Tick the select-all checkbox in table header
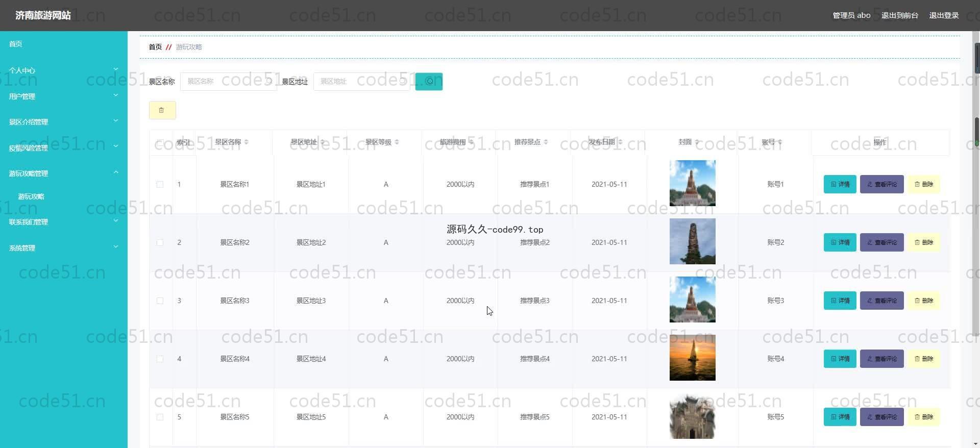Viewport: 980px width, 448px height. pos(160,142)
